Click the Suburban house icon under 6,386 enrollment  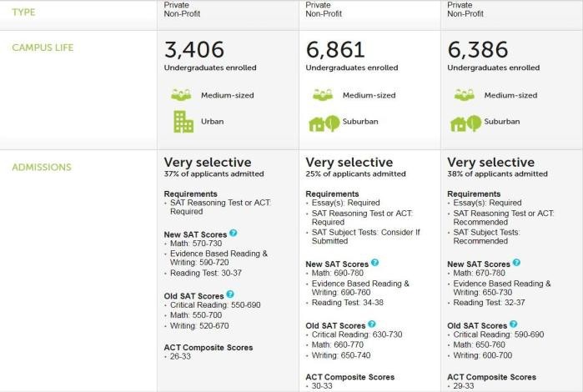coord(465,123)
